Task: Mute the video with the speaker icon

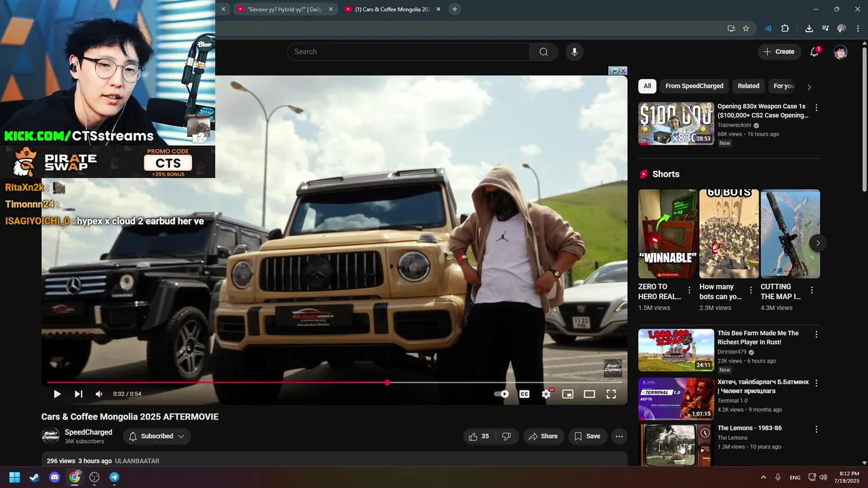Action: pos(99,394)
